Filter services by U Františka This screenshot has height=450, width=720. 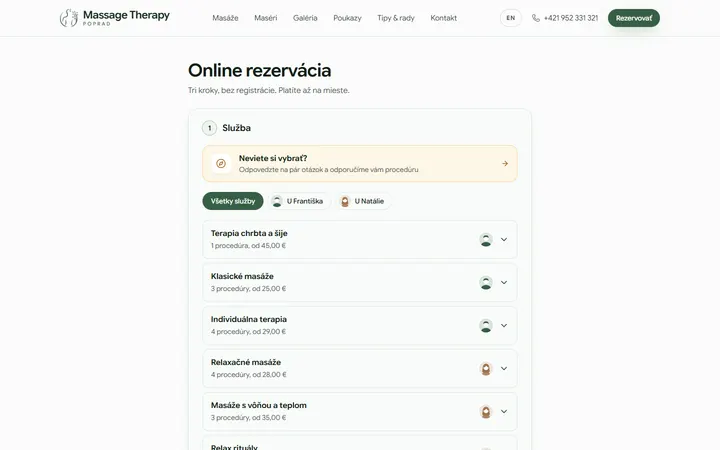[x=298, y=201]
